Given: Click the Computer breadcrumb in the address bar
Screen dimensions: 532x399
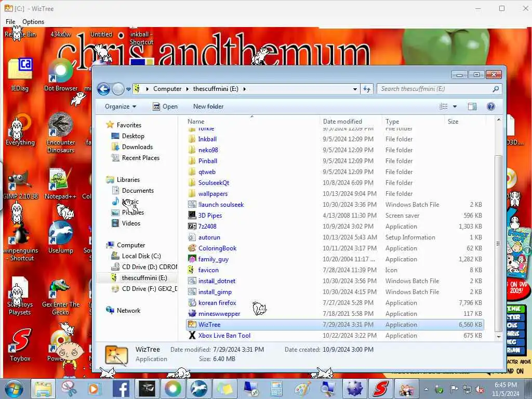Looking at the screenshot, I should tap(167, 89).
